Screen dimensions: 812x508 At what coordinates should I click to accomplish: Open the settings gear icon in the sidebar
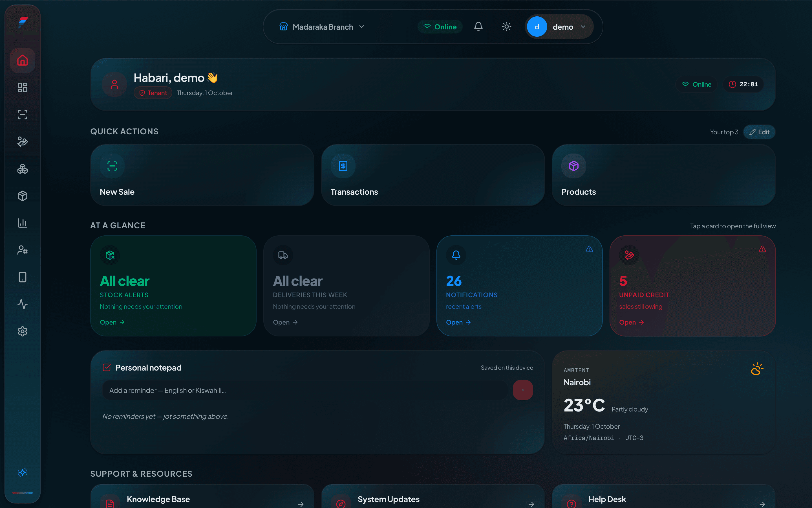tap(23, 332)
